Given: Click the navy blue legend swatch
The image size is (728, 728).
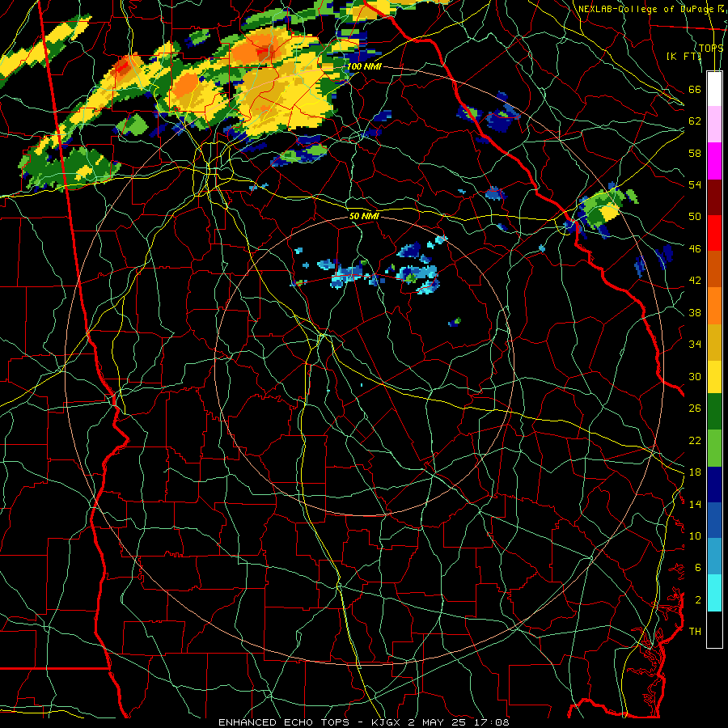Looking at the screenshot, I should [714, 485].
